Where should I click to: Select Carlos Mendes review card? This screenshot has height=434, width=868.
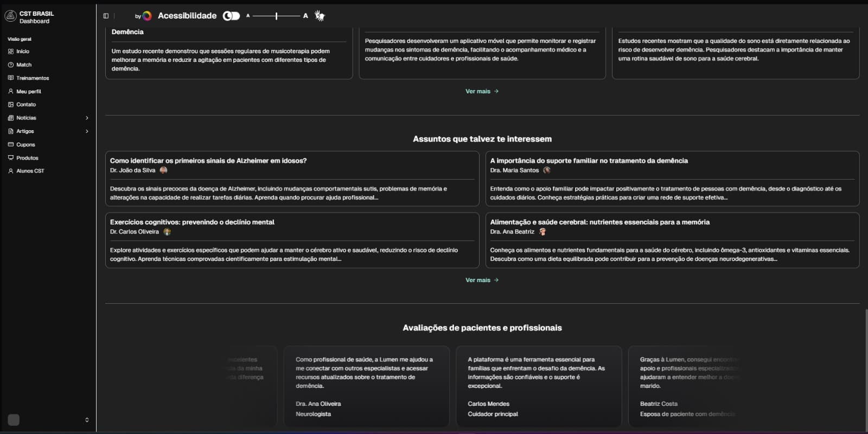[x=539, y=386]
